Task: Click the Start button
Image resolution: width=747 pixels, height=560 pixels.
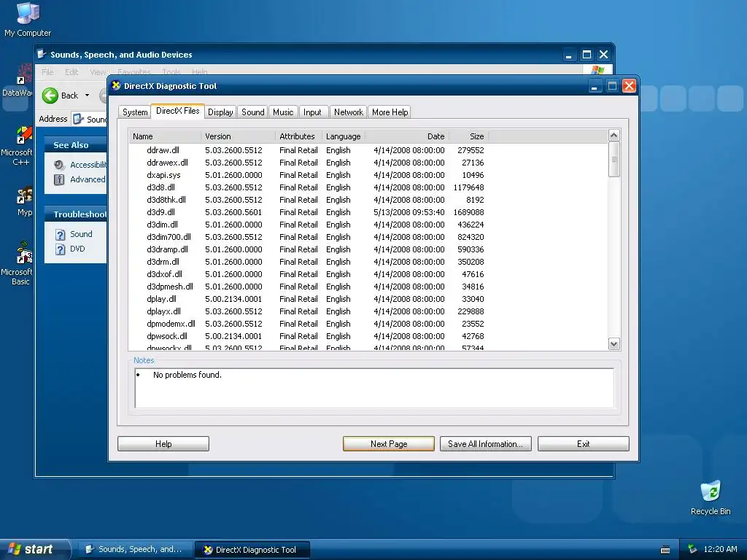Action: (x=34, y=549)
